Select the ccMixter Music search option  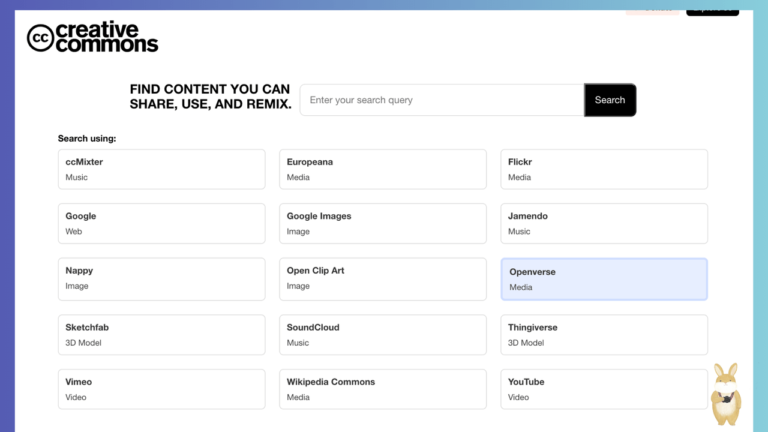coord(162,169)
